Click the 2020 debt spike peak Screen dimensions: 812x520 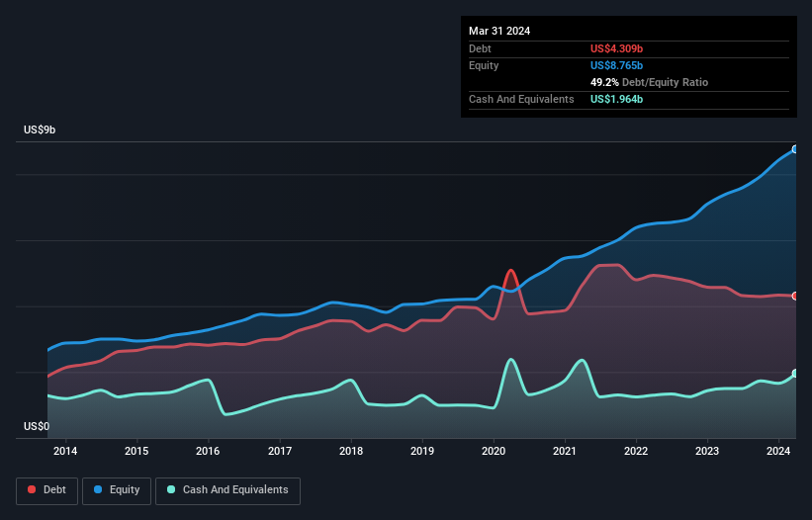click(x=511, y=271)
